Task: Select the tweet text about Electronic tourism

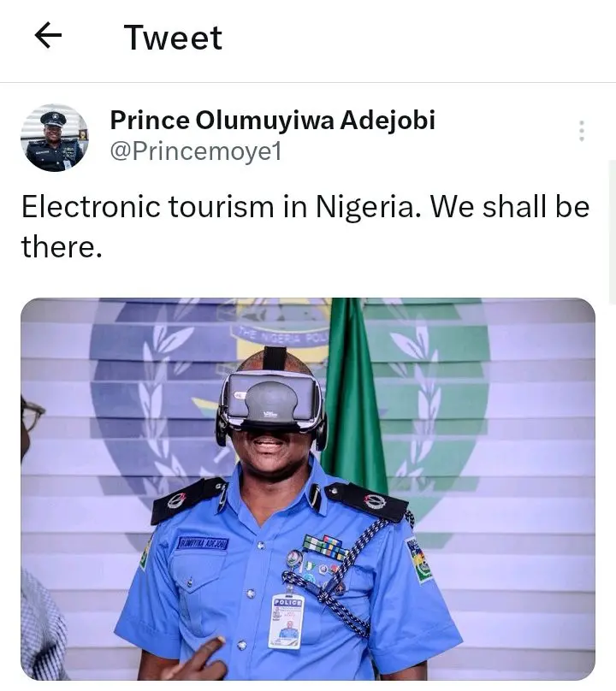Action: 305,226
